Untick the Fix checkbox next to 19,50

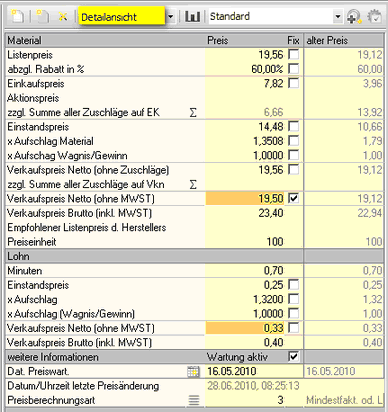point(294,198)
